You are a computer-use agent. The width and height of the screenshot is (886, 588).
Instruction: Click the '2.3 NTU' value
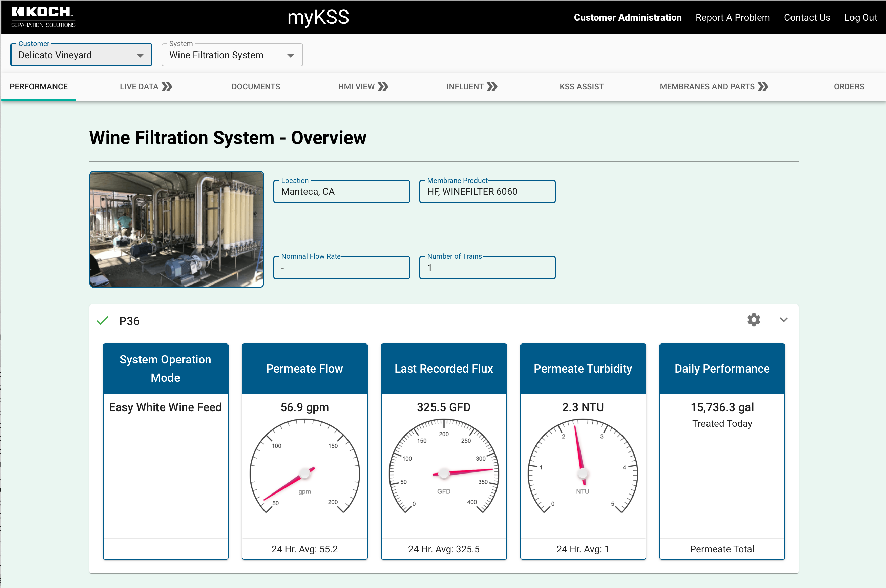click(x=583, y=407)
